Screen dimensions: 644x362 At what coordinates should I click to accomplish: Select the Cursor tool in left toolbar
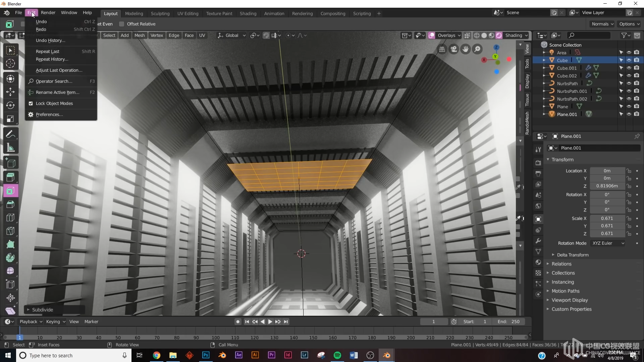(10, 63)
